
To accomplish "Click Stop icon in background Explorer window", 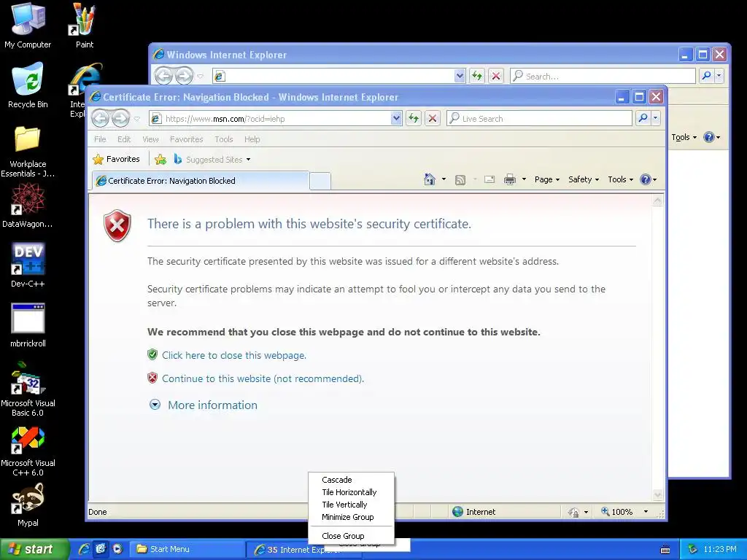I will pos(496,76).
